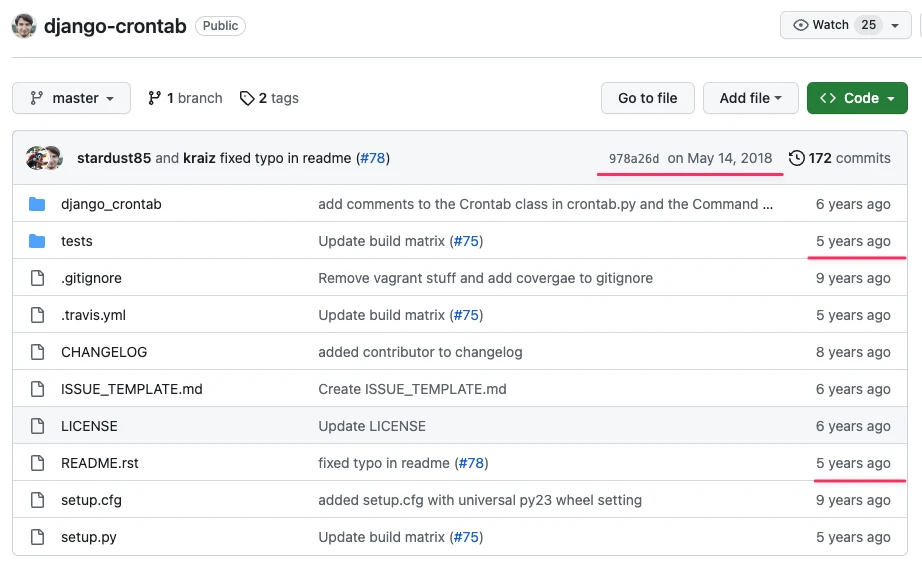The height and width of the screenshot is (561, 922).
Task: Click the commit history clock icon
Action: click(796, 158)
